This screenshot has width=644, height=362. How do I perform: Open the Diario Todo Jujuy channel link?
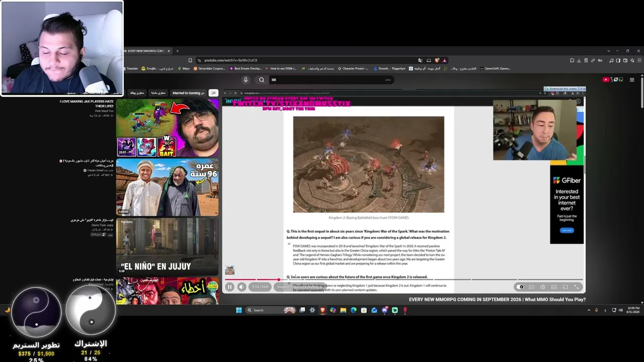click(102, 225)
